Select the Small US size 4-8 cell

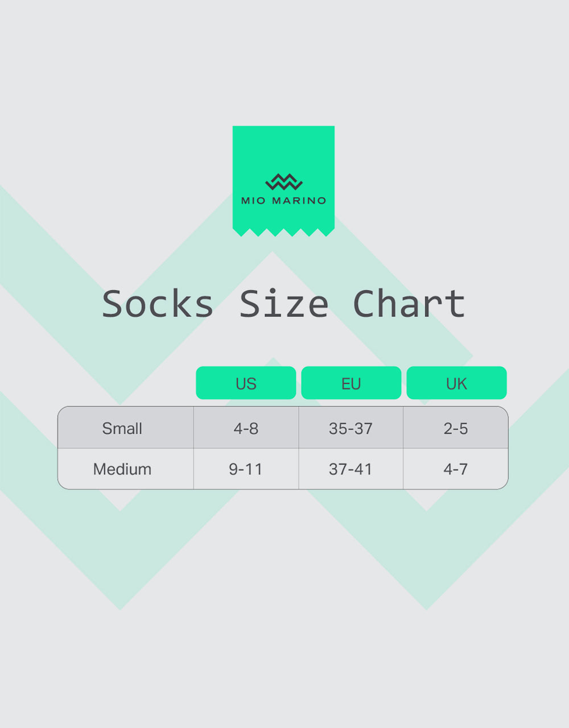pyautogui.click(x=246, y=428)
